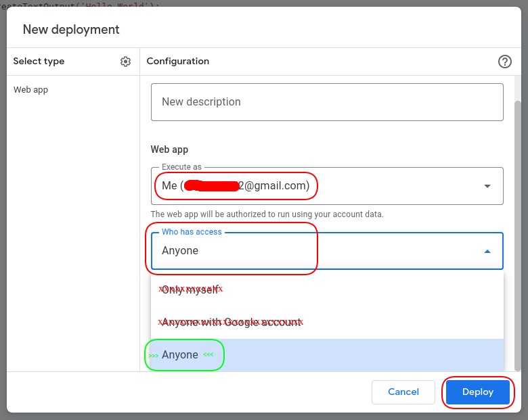Open help via the question mark icon
This screenshot has height=420, width=528.
504,62
